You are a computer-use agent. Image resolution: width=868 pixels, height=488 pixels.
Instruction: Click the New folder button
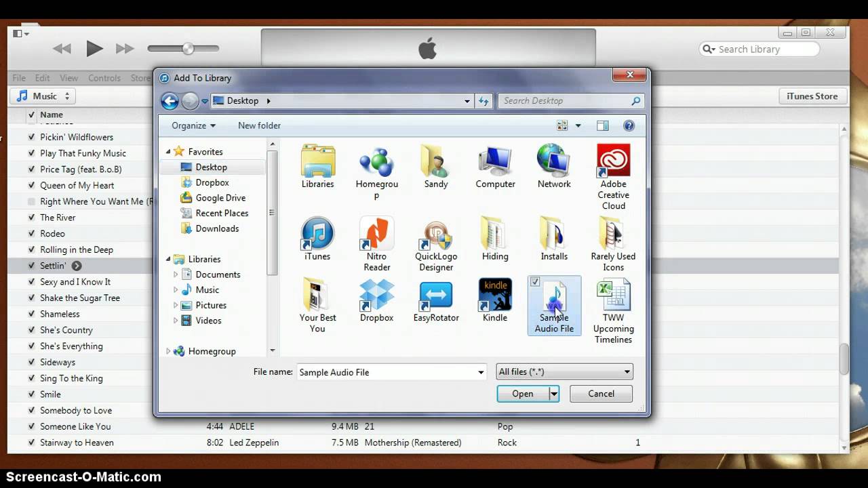[x=259, y=125]
